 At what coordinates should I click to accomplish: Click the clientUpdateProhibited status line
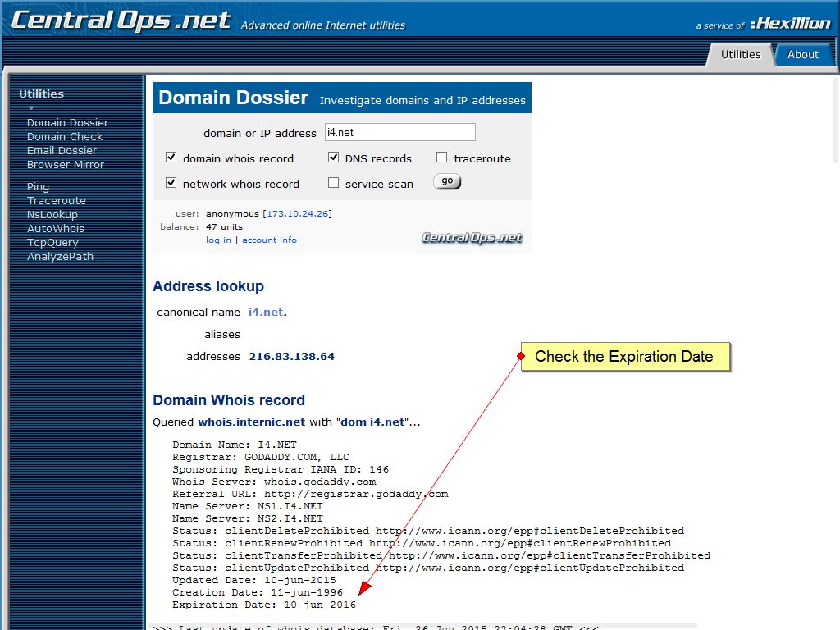(428, 568)
